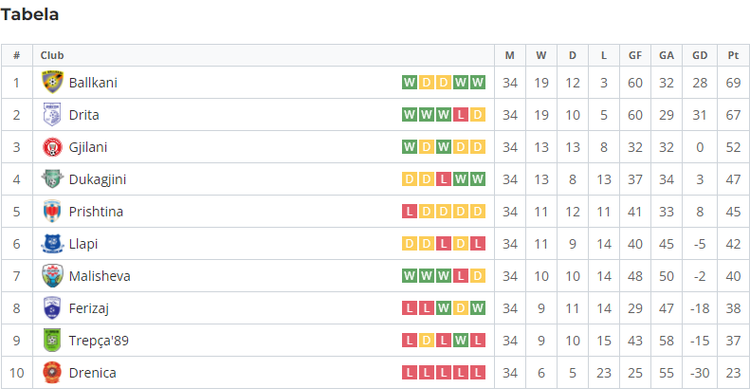Screen dimensions: 750x392
Task: Click the Ferizaj club crest icon
Action: 52,308
